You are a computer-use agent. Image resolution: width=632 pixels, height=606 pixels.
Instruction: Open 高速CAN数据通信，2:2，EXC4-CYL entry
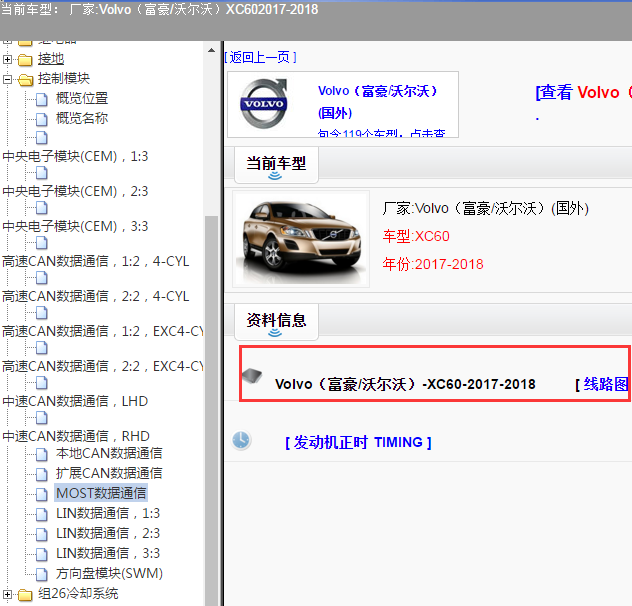point(103,367)
